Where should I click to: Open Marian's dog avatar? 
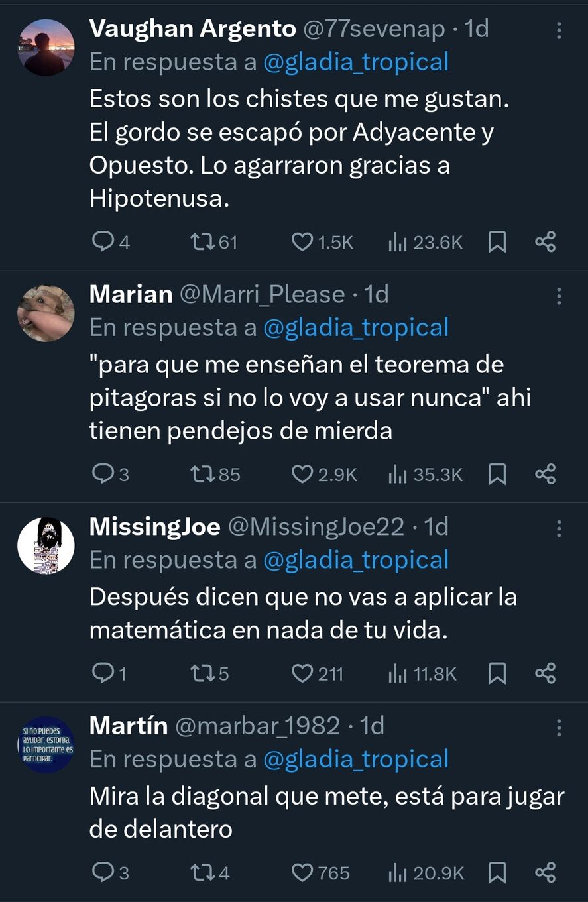(x=46, y=313)
